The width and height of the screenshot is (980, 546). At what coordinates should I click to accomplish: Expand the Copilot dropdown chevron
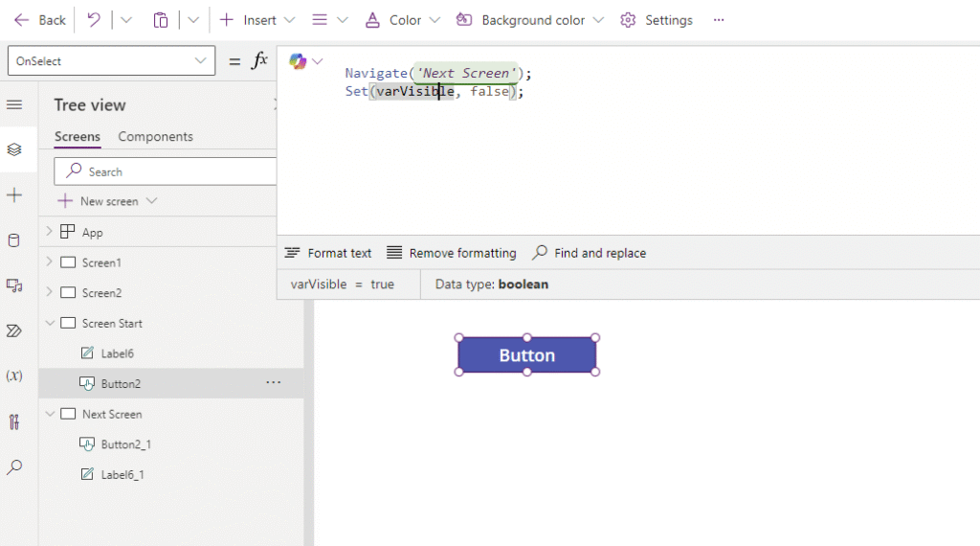point(318,61)
